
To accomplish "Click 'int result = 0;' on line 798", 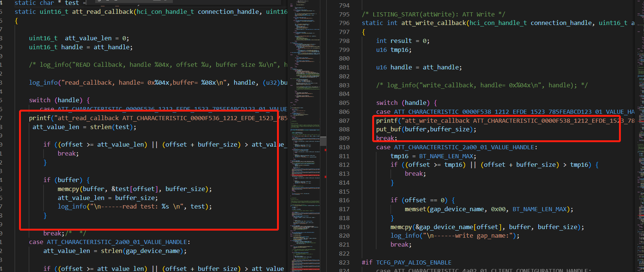I will [x=403, y=41].
